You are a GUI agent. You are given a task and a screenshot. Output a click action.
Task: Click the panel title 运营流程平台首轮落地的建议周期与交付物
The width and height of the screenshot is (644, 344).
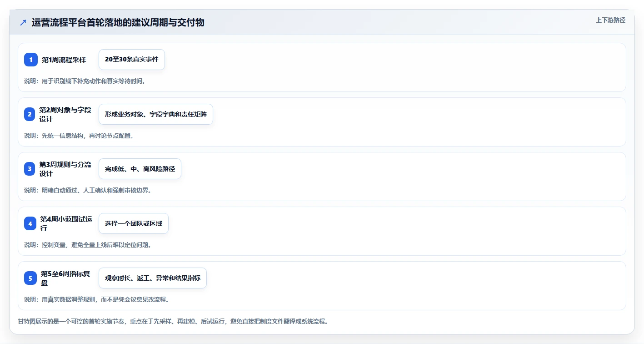tap(118, 23)
